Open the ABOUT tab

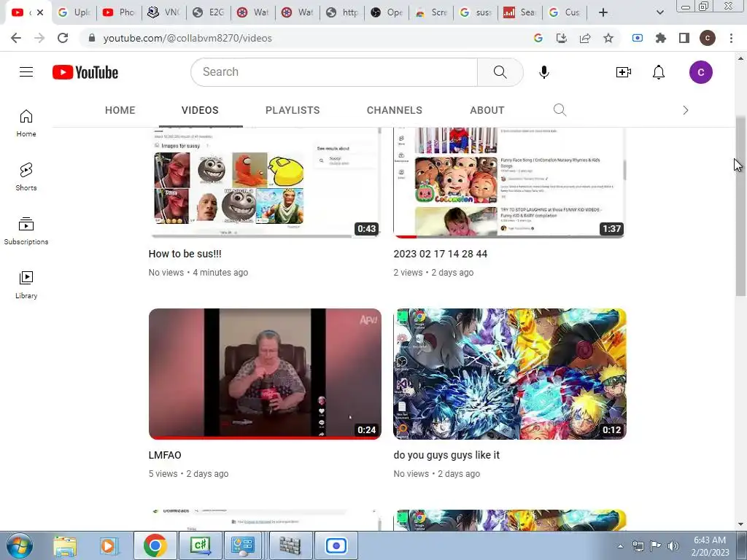[x=487, y=110]
